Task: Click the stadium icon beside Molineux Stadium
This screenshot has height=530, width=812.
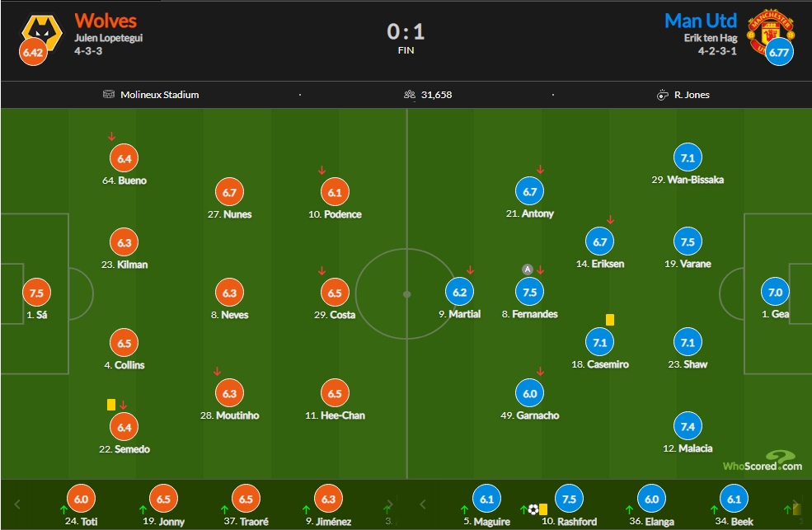Action: pos(108,94)
